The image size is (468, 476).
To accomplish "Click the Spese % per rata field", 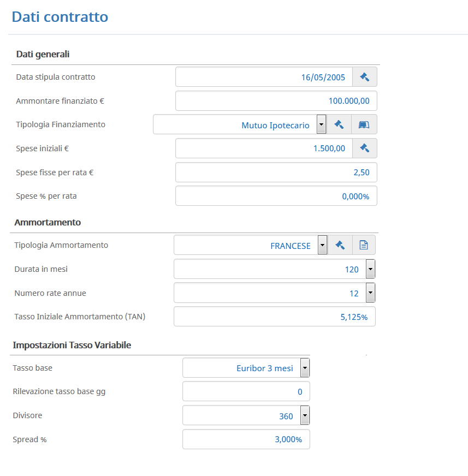I will pos(276,196).
